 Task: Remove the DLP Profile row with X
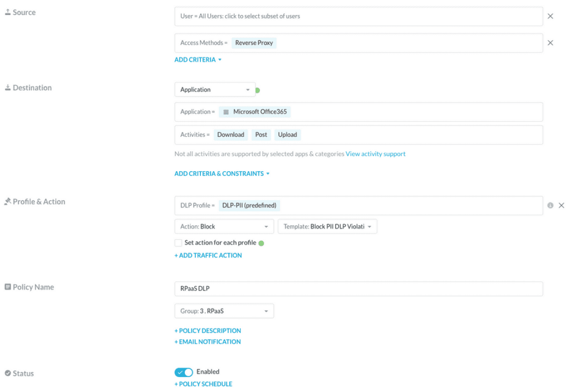coord(561,205)
